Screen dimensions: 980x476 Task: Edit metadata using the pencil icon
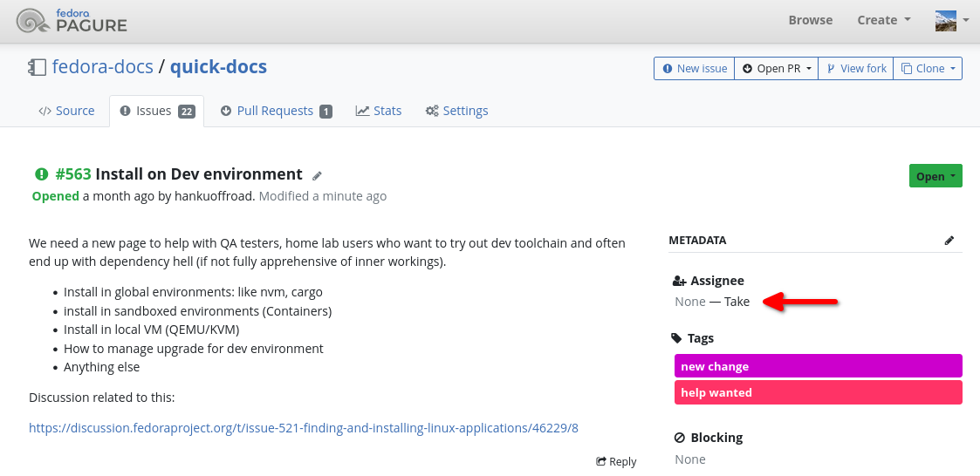[x=949, y=241]
